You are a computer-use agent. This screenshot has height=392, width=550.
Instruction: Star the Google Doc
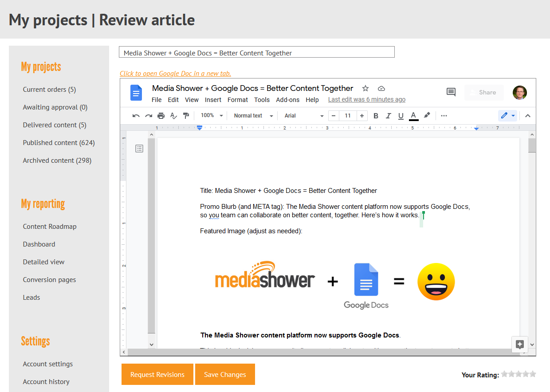click(x=365, y=88)
